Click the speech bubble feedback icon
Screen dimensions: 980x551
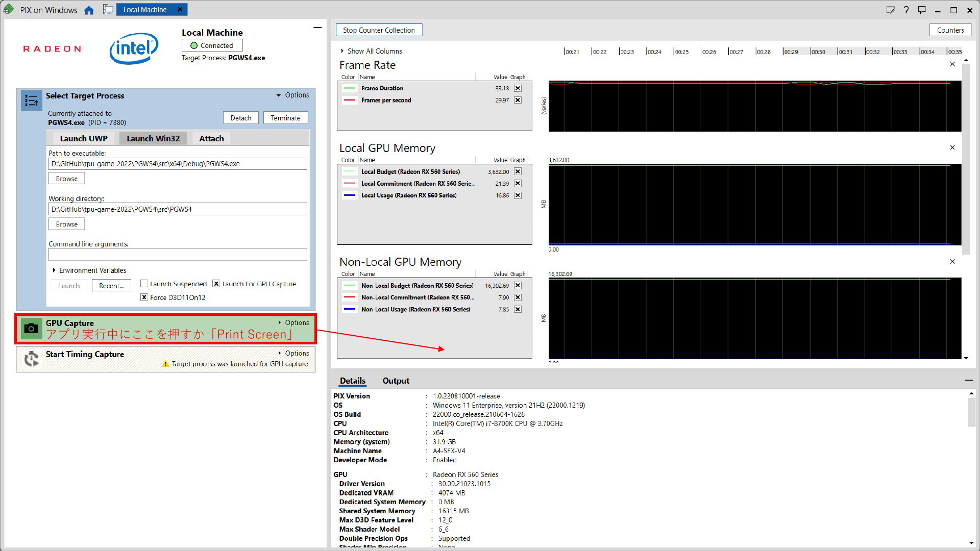(922, 10)
